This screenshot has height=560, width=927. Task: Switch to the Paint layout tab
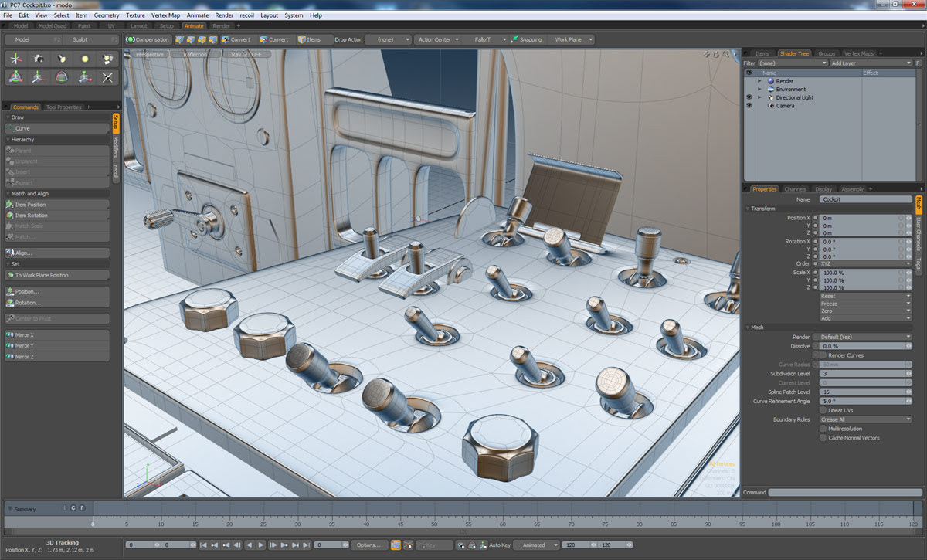(x=83, y=25)
